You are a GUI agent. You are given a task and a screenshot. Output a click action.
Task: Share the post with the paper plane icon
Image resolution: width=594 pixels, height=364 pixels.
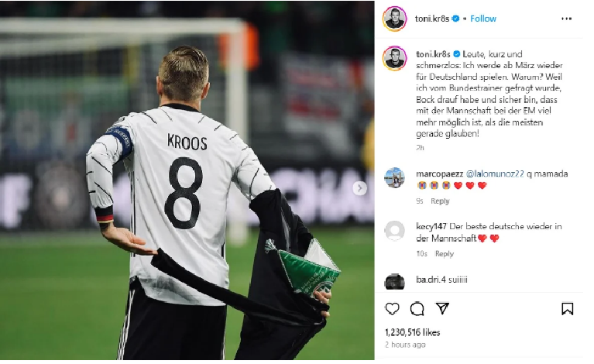pyautogui.click(x=442, y=308)
